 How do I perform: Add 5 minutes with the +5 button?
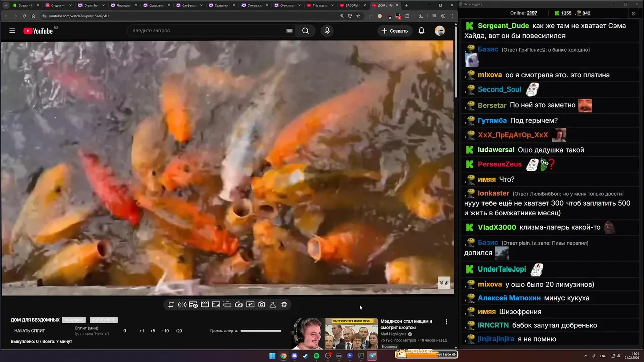click(153, 331)
